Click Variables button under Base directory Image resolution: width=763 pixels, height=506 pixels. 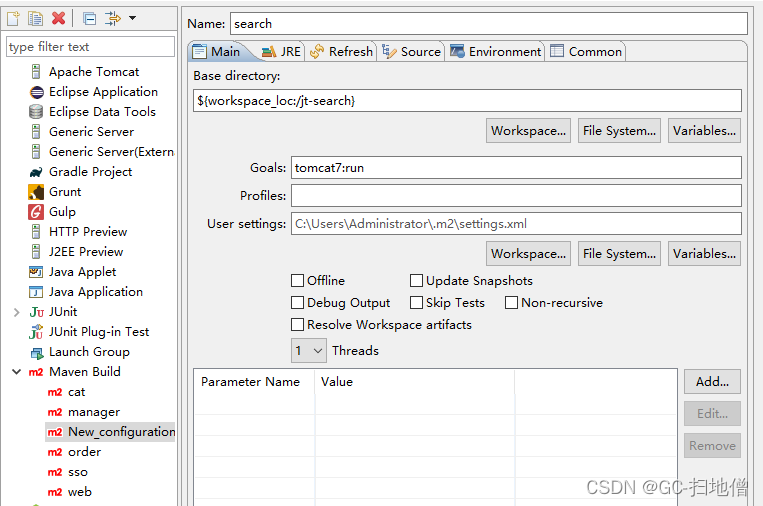click(705, 131)
